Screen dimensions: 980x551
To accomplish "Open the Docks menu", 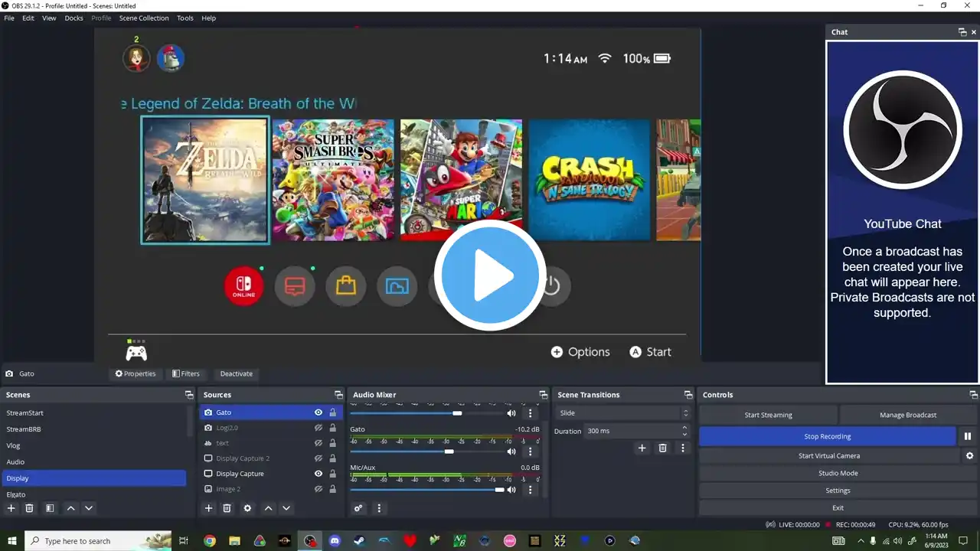I will click(74, 18).
